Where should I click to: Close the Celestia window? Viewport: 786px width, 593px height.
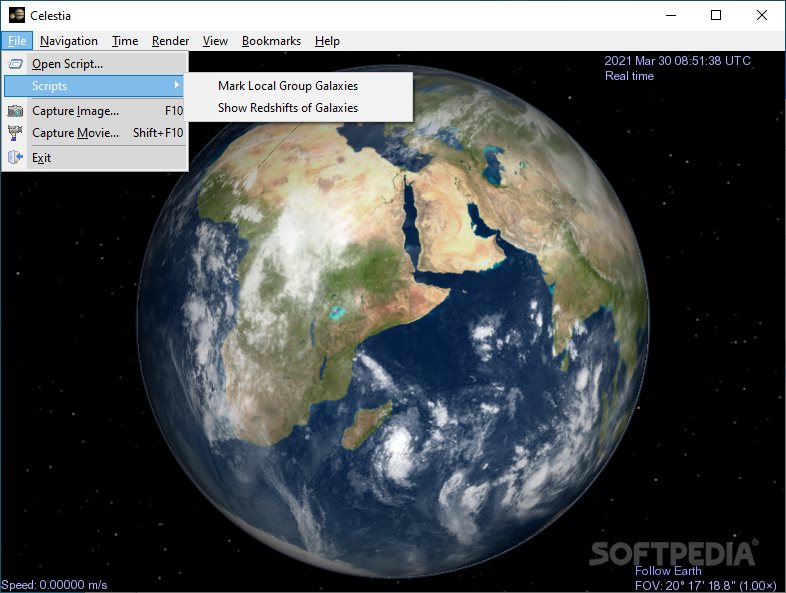[761, 16]
